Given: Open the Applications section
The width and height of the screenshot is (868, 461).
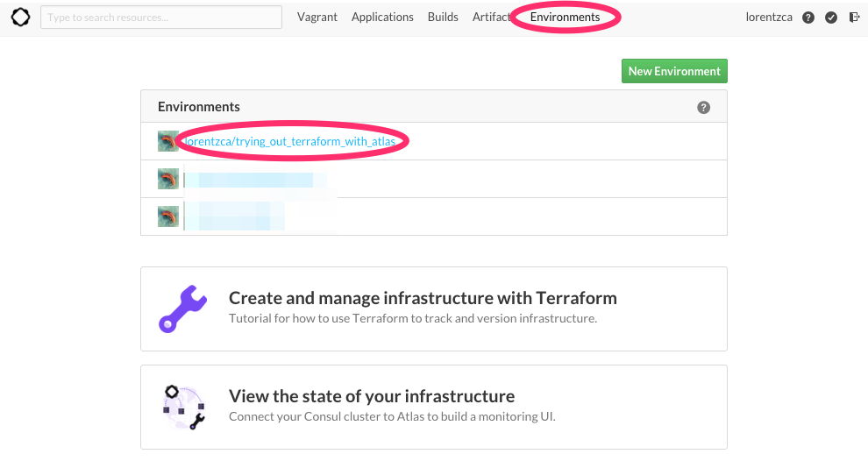Looking at the screenshot, I should pos(382,18).
